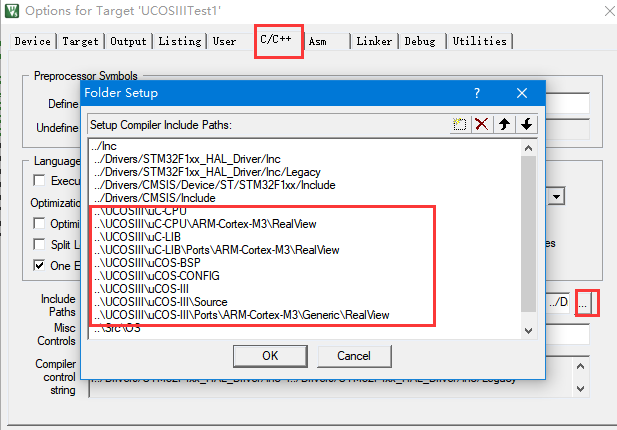The height and width of the screenshot is (430, 617).
Task: Go to the Linker tab
Action: [374, 41]
